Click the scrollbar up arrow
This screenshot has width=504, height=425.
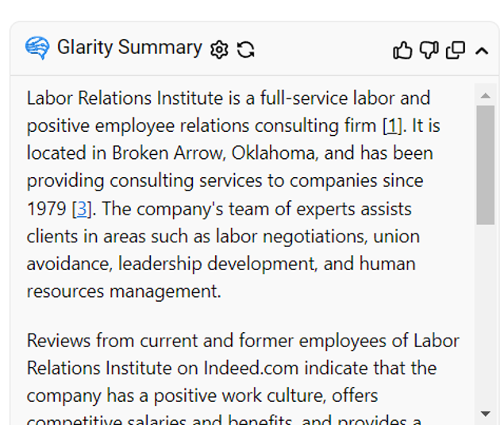pos(485,95)
